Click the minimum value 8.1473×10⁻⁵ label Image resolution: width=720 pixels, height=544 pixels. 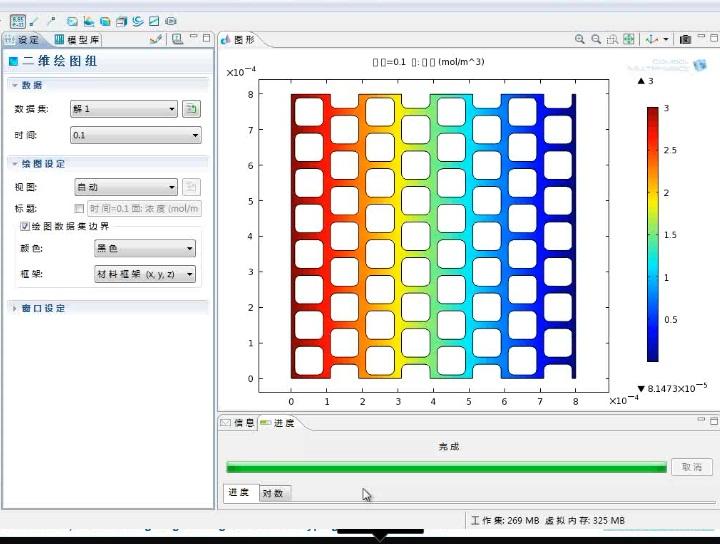(673, 388)
